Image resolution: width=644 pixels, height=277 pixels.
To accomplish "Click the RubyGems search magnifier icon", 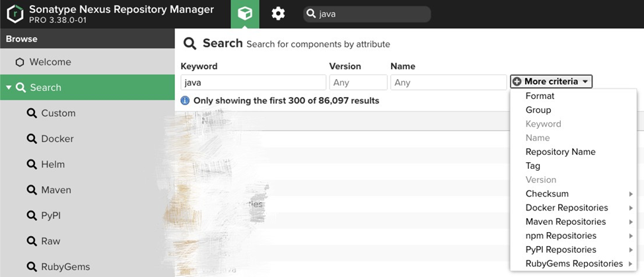I will tap(32, 267).
